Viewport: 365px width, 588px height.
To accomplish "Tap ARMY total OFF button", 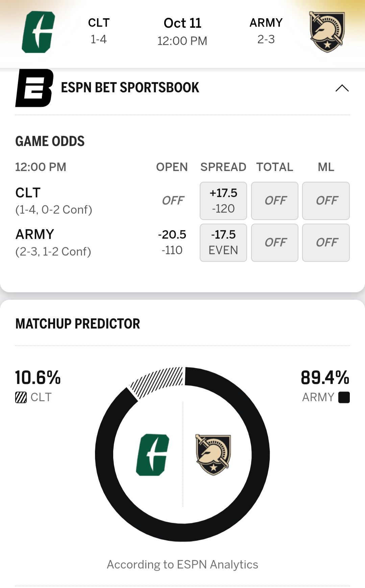I will coord(274,243).
